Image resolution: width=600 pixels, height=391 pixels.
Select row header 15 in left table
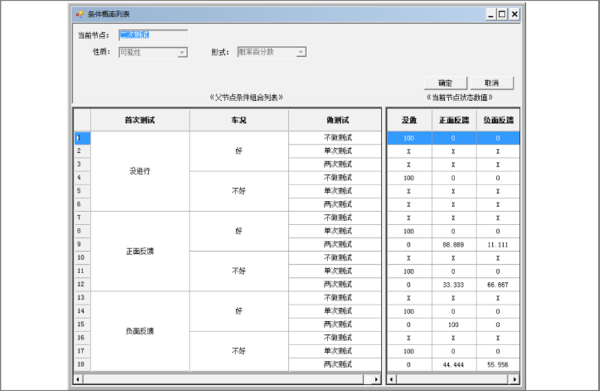coord(82,324)
